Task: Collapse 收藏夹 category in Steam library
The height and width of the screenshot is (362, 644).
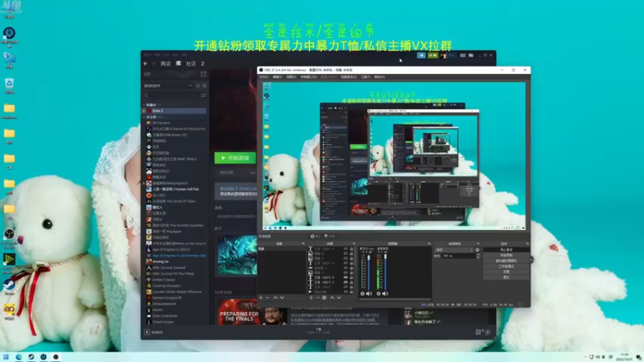Action: click(x=144, y=105)
